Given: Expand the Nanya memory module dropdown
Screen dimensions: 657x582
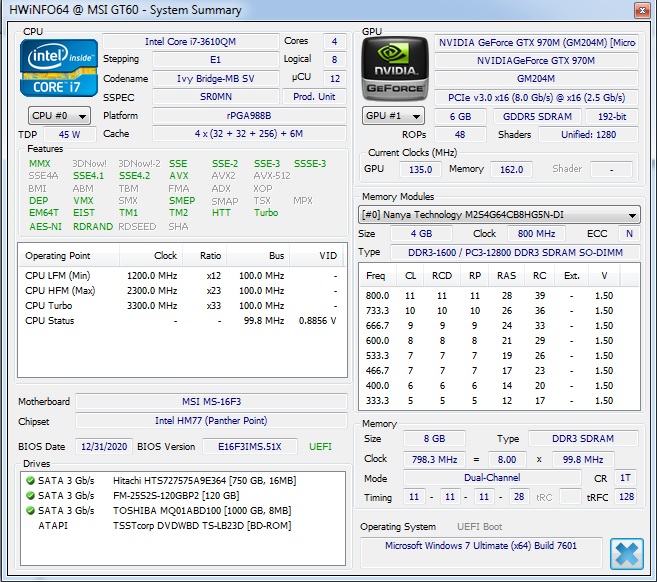Looking at the screenshot, I should (x=499, y=215).
